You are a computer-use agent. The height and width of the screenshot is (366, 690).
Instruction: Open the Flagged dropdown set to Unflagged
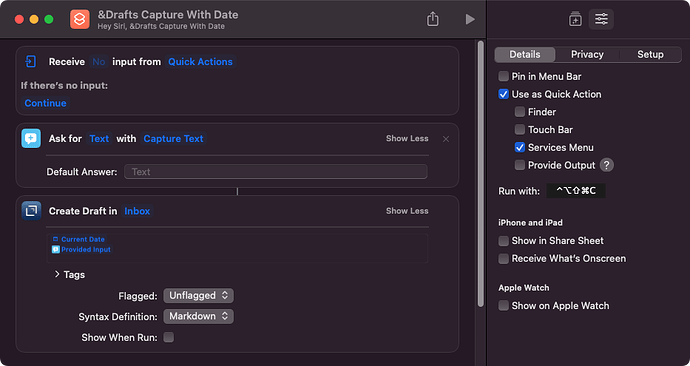pyautogui.click(x=198, y=296)
